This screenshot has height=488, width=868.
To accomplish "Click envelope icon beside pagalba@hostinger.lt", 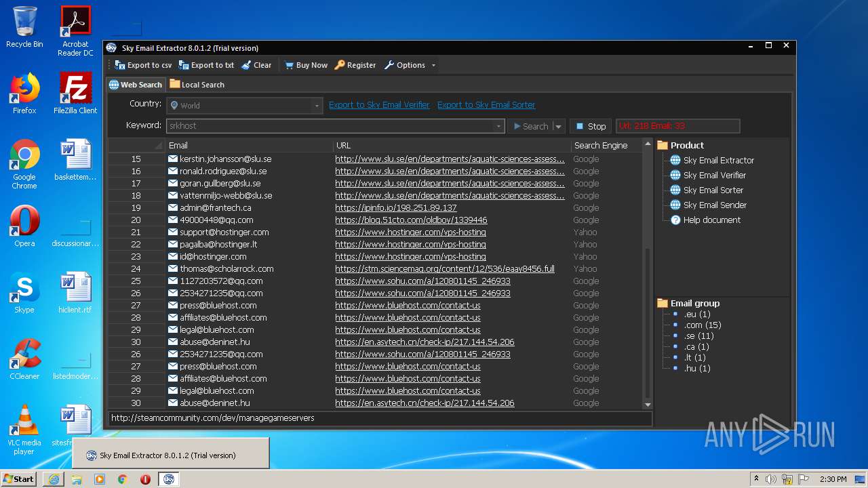I will pos(173,245).
